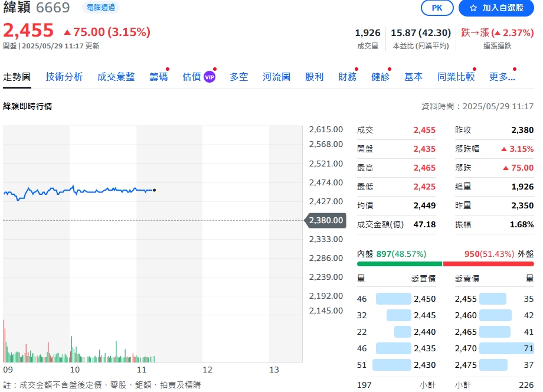Switch to the 技術分析 tab
543x392 pixels.
pos(64,77)
